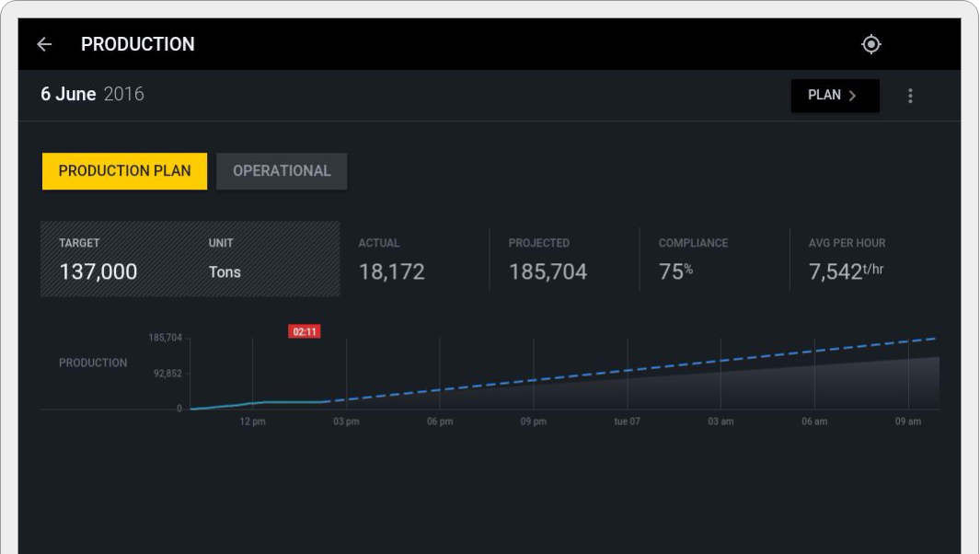This screenshot has width=980, height=554.
Task: Click the PRODUCTION title in header
Action: click(x=138, y=44)
